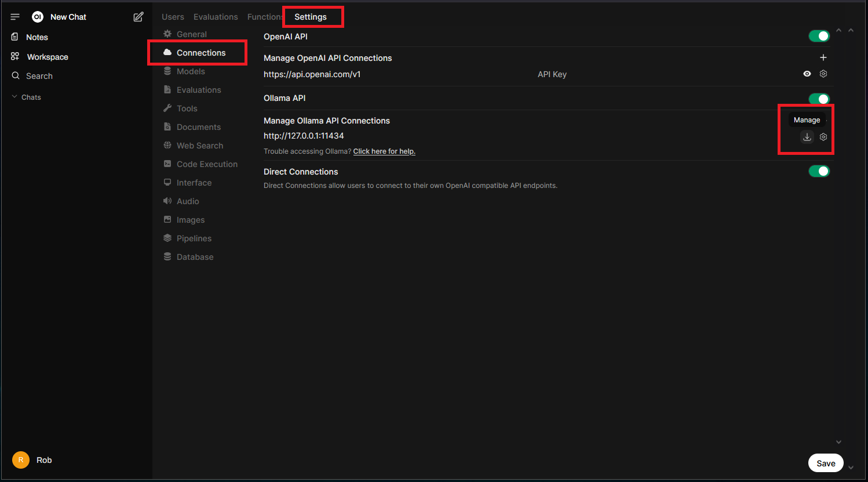Add a new OpenAI API connection with plus

(x=823, y=57)
